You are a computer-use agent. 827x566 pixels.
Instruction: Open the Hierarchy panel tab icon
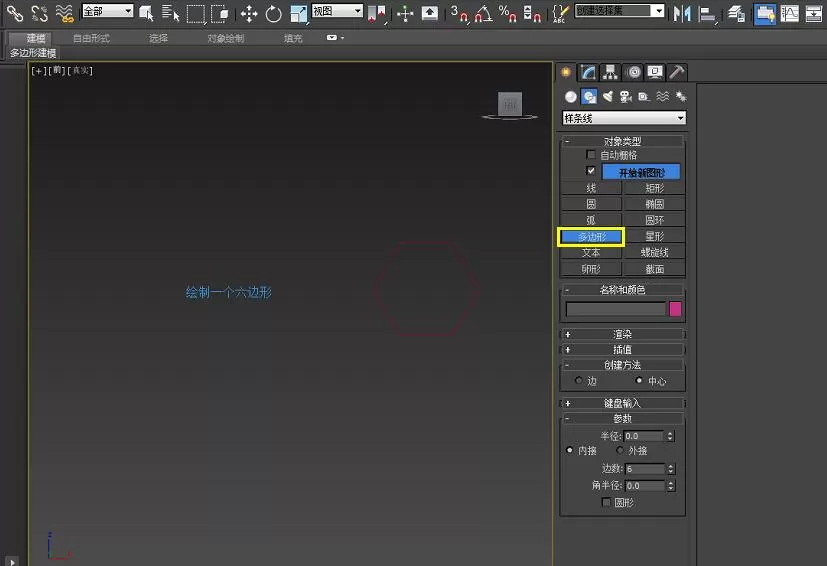(610, 72)
